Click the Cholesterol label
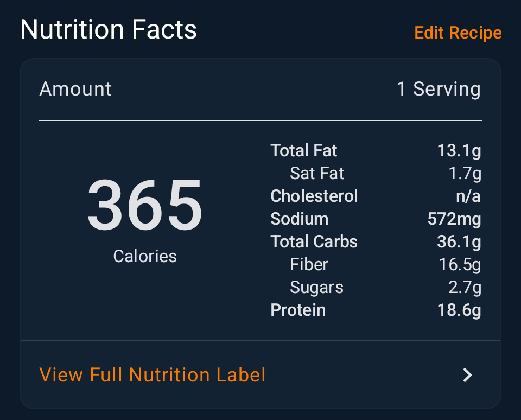521x420 pixels. 314,196
